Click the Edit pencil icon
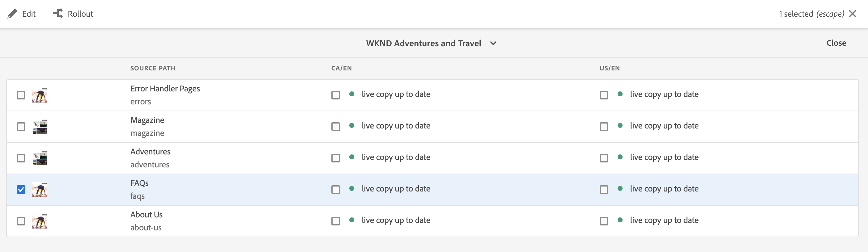 click(12, 14)
